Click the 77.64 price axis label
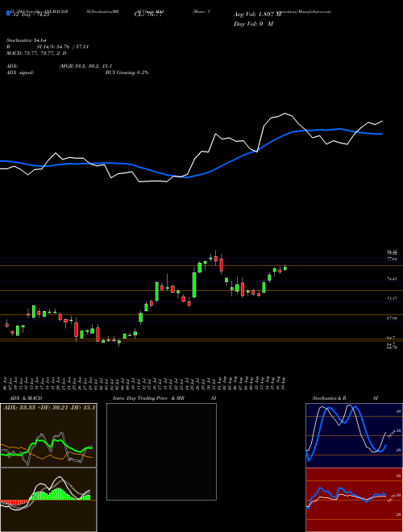The height and width of the screenshot is (532, 403). [392, 259]
